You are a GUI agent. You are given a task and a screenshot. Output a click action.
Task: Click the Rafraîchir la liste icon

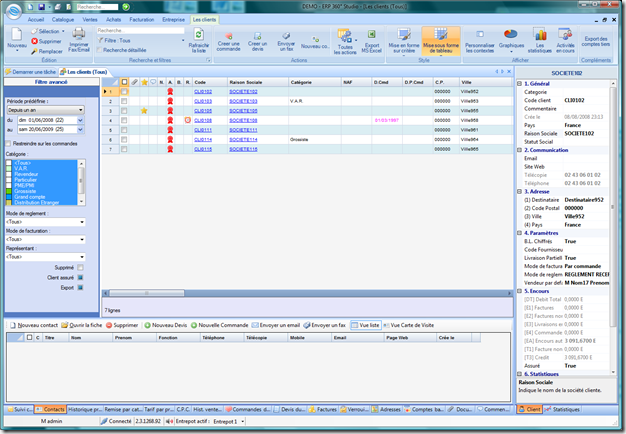pos(198,34)
